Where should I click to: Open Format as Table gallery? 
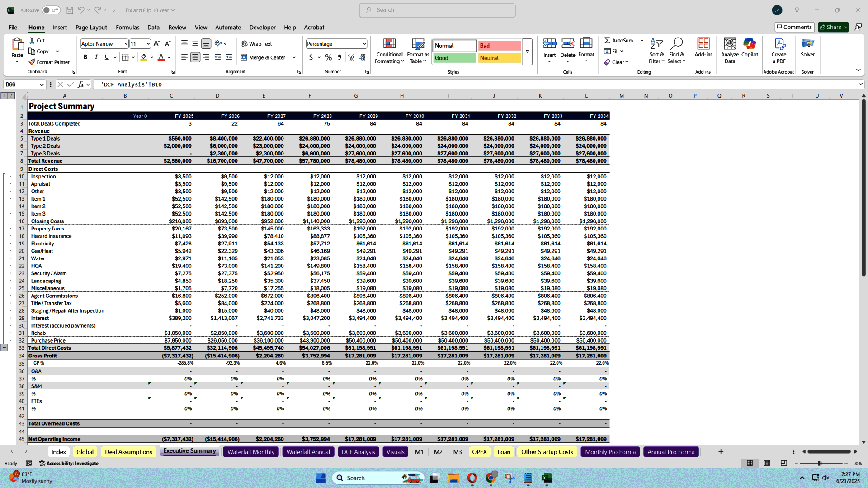(x=418, y=51)
